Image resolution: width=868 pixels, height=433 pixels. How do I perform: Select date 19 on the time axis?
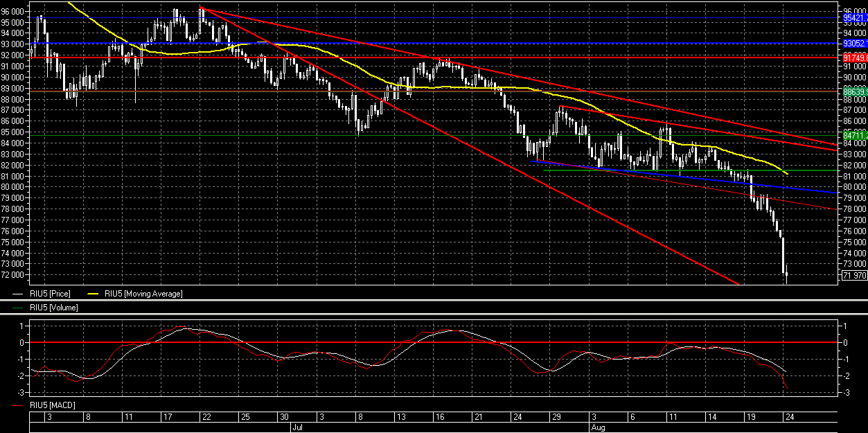pos(751,417)
